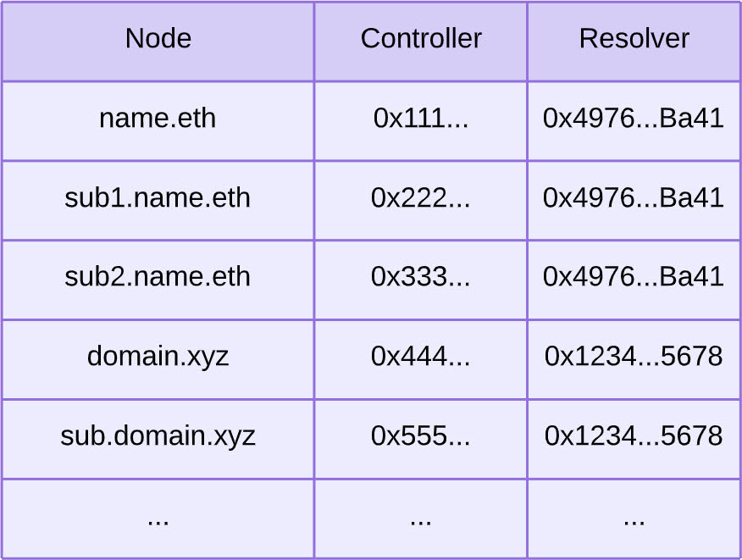The width and height of the screenshot is (742, 560).
Task: Click controller address 0x333...
Action: 421,277
